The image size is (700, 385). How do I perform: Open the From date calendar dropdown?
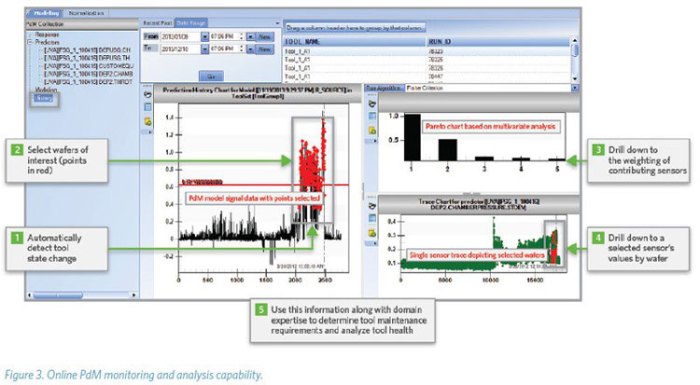coord(204,37)
